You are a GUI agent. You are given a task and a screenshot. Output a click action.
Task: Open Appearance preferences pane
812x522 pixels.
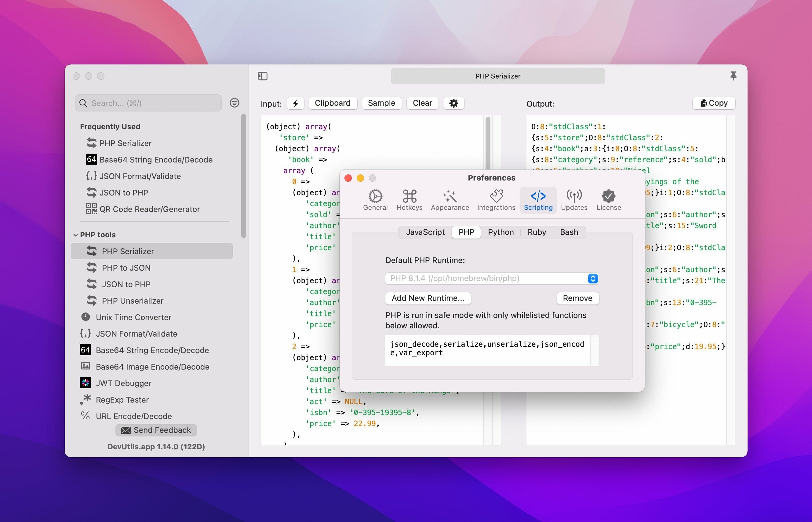tap(450, 200)
